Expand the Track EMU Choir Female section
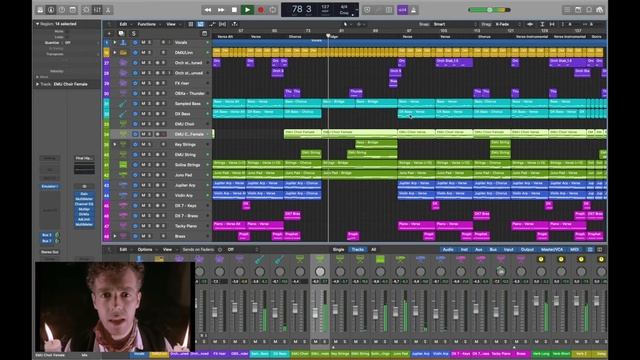 [38, 84]
